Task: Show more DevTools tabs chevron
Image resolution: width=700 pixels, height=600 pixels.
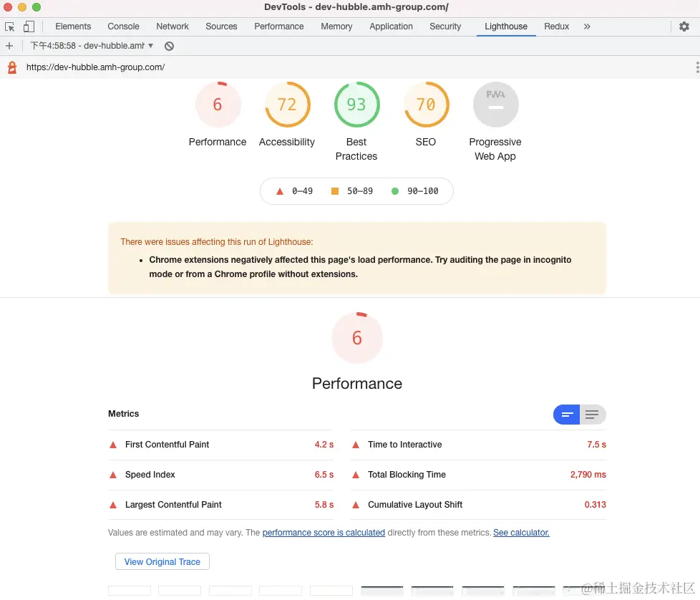Action: (x=587, y=26)
